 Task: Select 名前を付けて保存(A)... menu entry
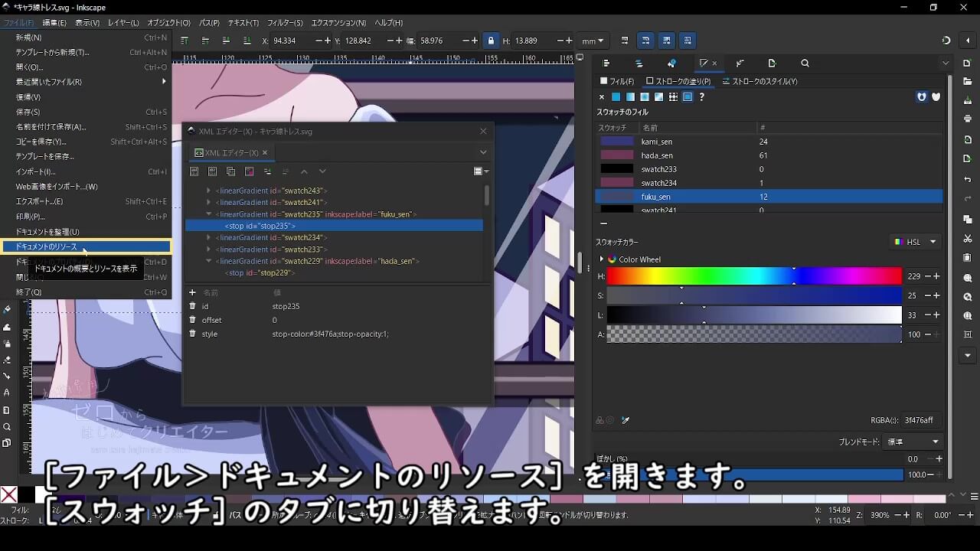(x=86, y=127)
